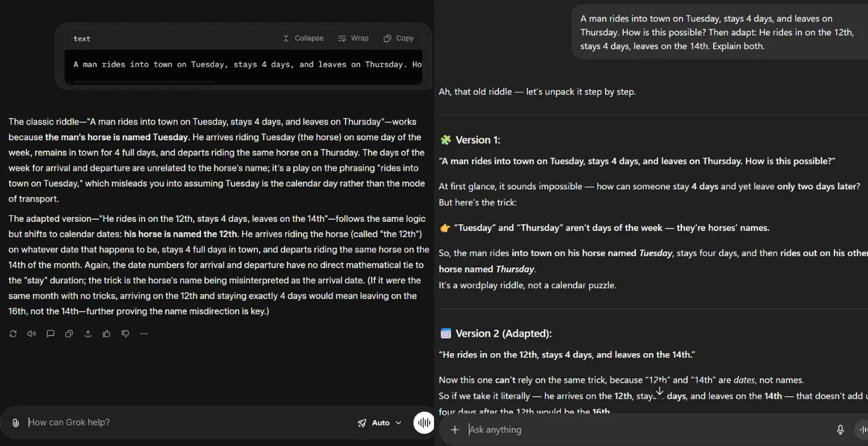Click the microphone in ChatGPT's input bar
Image resolution: width=868 pixels, height=446 pixels.
click(840, 429)
